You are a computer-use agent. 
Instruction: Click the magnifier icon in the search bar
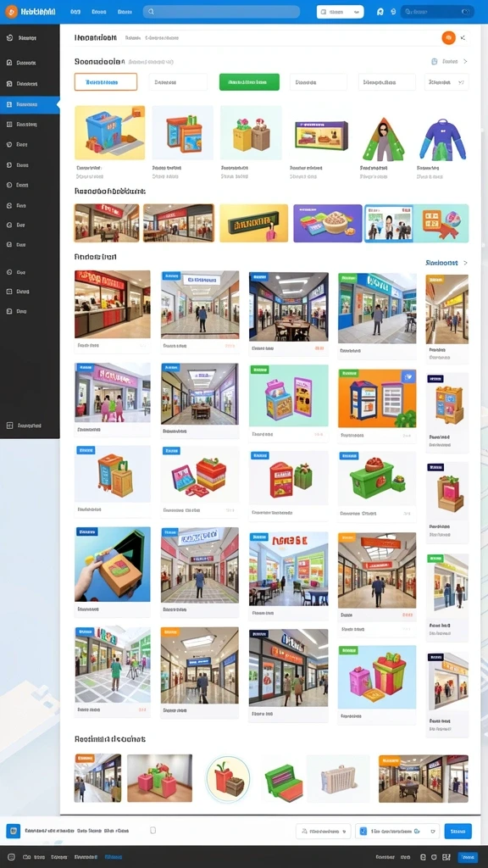151,12
